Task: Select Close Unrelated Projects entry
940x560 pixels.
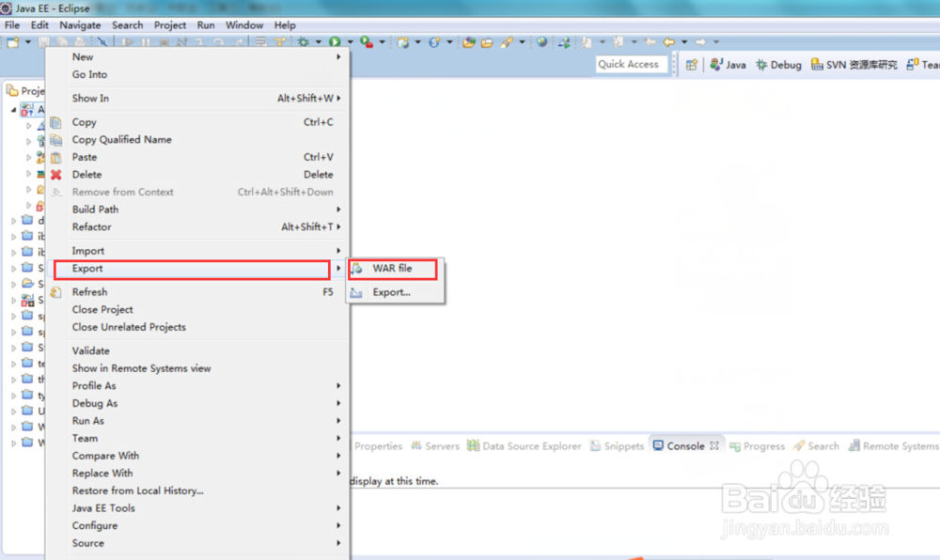Action: tap(197, 327)
